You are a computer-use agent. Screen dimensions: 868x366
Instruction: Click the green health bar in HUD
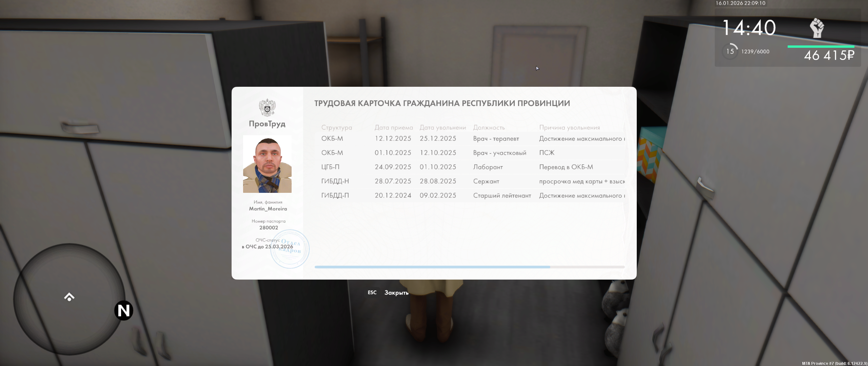[821, 46]
